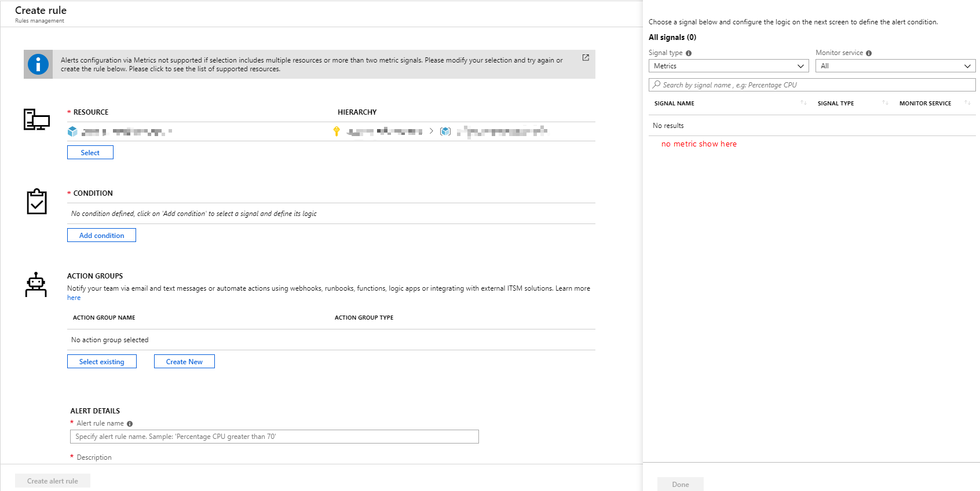Click the resource computer icon
The width and height of the screenshot is (980, 491).
click(x=36, y=119)
